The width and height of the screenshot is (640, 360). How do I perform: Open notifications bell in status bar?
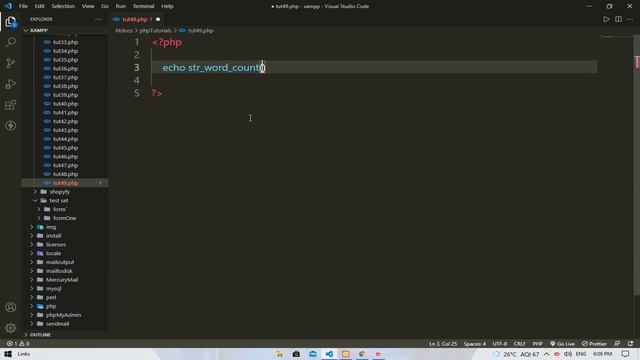pyautogui.click(x=631, y=344)
